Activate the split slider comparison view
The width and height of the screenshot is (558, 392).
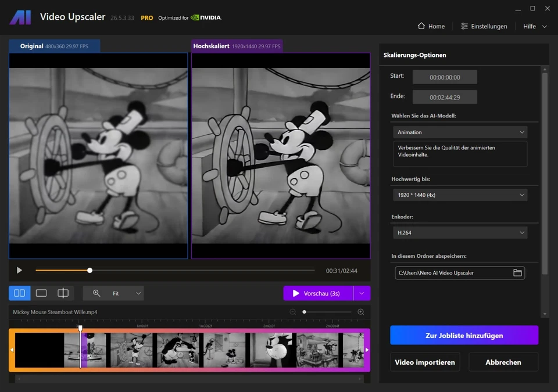click(x=63, y=293)
